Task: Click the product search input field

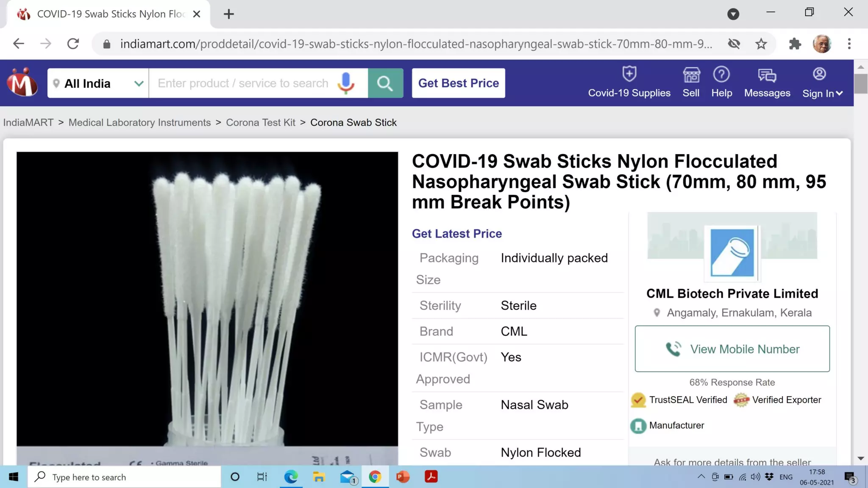Action: pyautogui.click(x=243, y=83)
